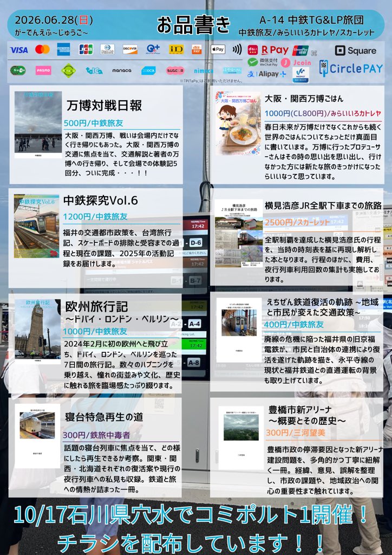Click the お品書き heading

193,25
